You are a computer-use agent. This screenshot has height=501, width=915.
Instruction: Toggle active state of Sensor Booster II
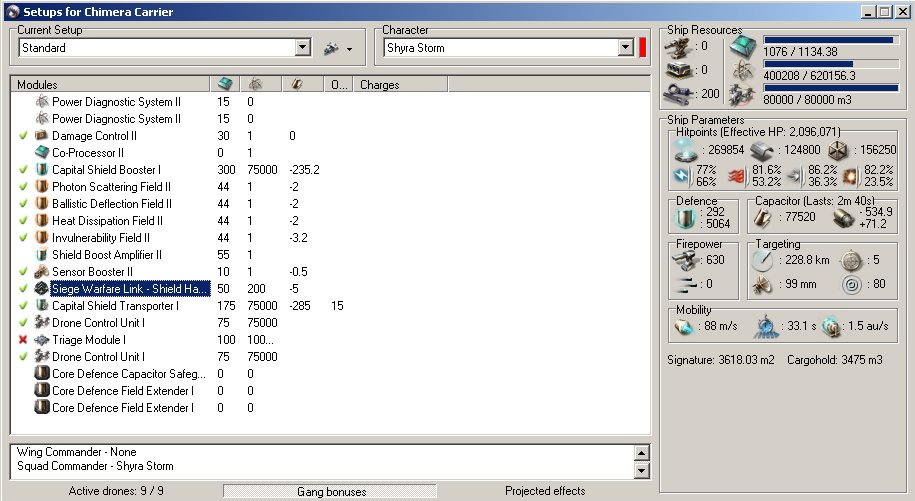pos(23,271)
